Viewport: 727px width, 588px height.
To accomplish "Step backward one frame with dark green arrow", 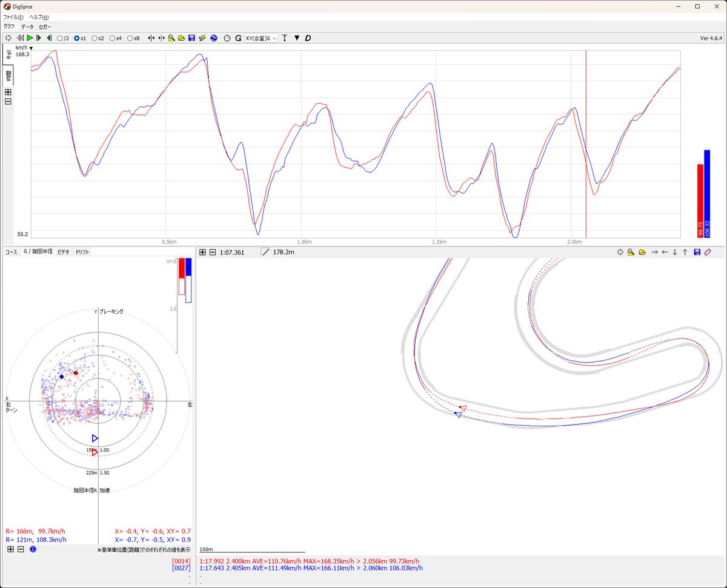I will (49, 38).
